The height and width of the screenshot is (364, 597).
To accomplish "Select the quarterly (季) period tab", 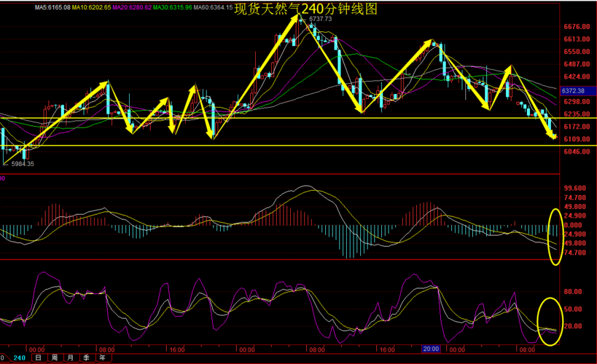I will tap(86, 358).
